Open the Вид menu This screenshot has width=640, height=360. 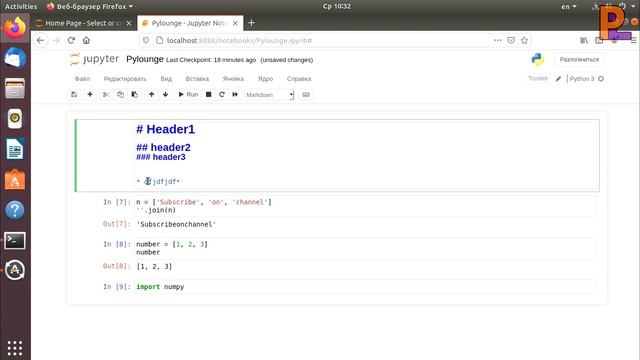click(166, 78)
